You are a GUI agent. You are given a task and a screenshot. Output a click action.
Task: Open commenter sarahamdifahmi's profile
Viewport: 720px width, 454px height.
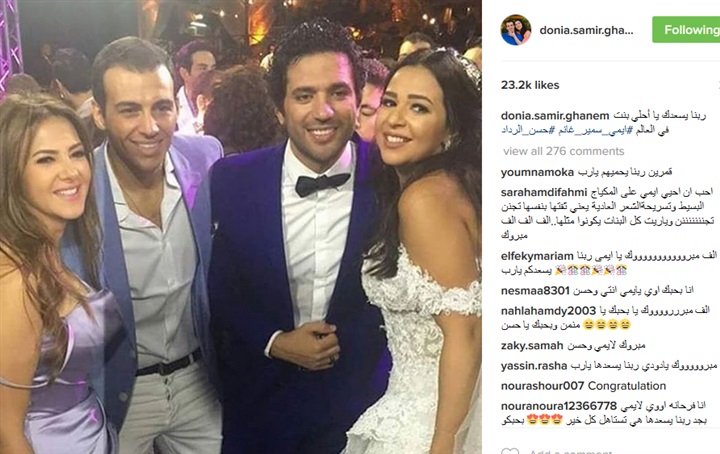coord(544,192)
